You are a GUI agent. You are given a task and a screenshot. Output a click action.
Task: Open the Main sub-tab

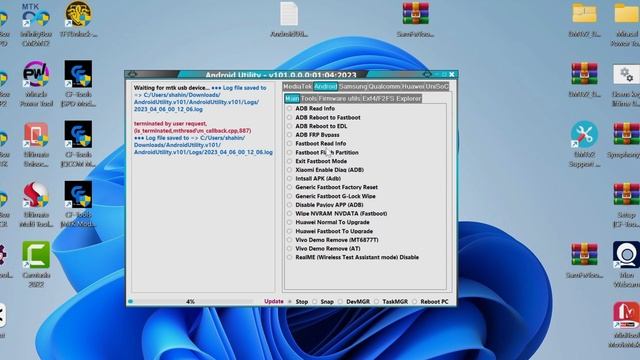point(292,99)
